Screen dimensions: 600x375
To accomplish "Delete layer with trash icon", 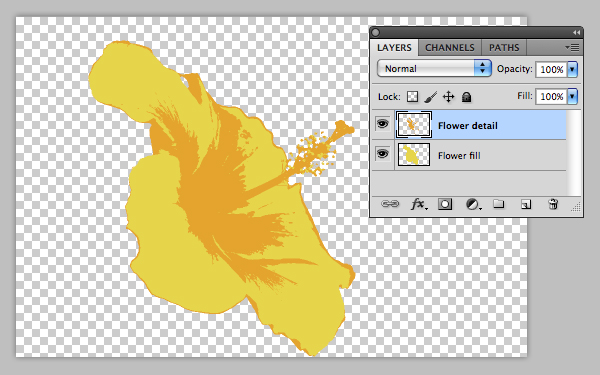I will [x=553, y=204].
